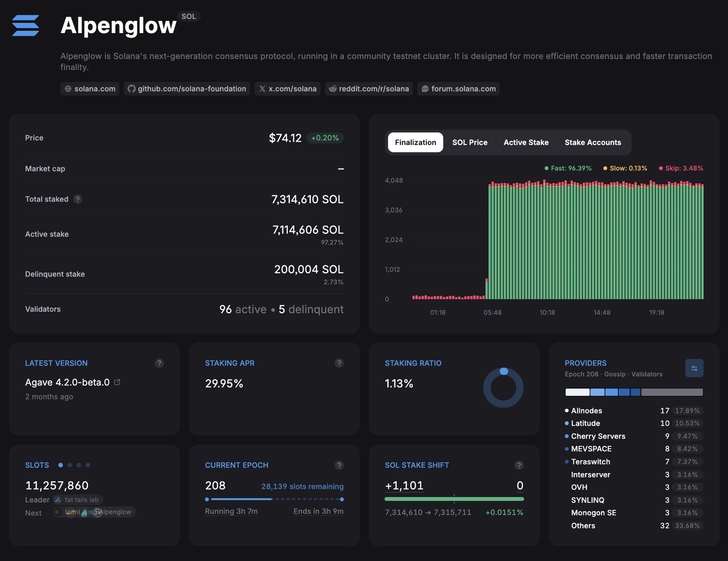Click the Solana logo icon
The height and width of the screenshot is (561, 728).
25,25
